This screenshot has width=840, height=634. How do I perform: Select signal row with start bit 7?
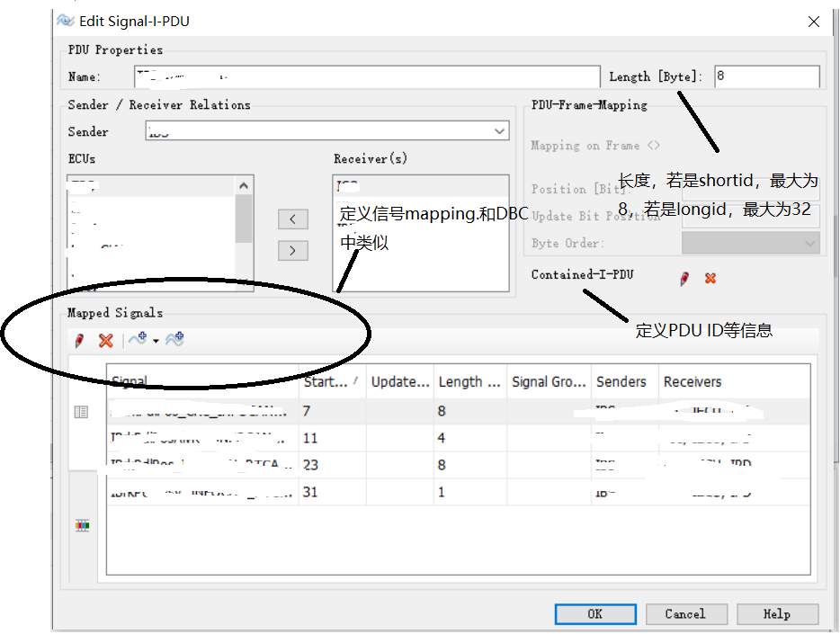coord(458,411)
